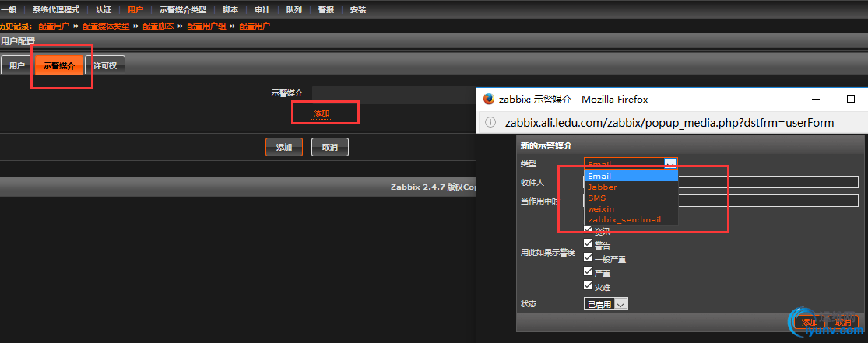Open the 配置用户组 history link
Image resolution: width=868 pixels, height=343 pixels.
[206, 26]
